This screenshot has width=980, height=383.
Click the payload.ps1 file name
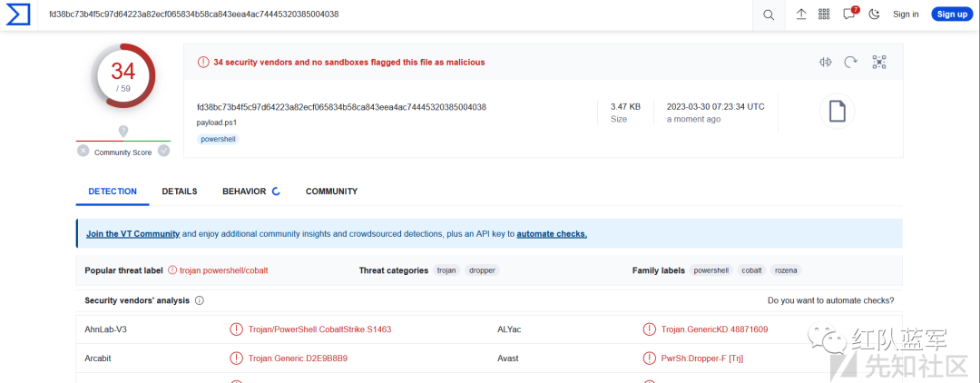point(216,122)
